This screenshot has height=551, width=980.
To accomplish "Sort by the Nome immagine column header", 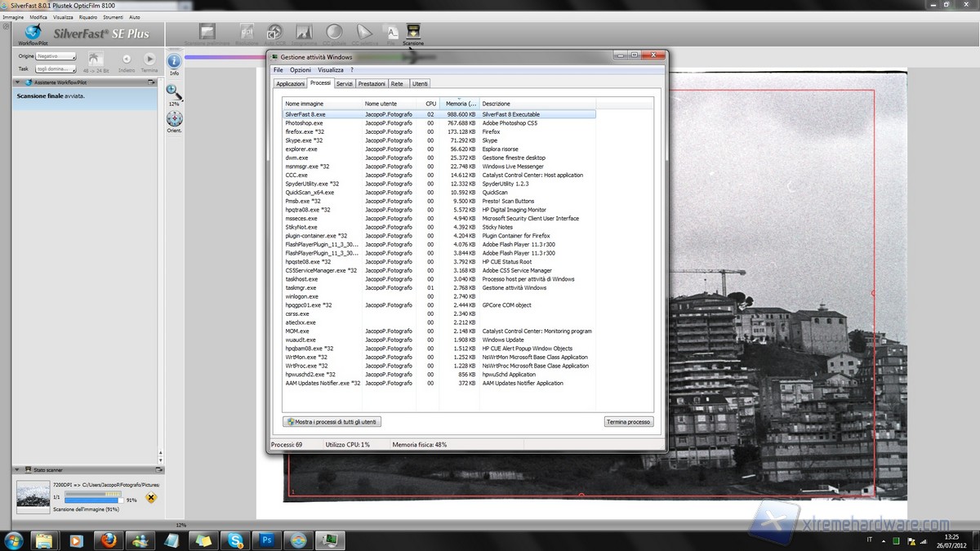I will 323,104.
